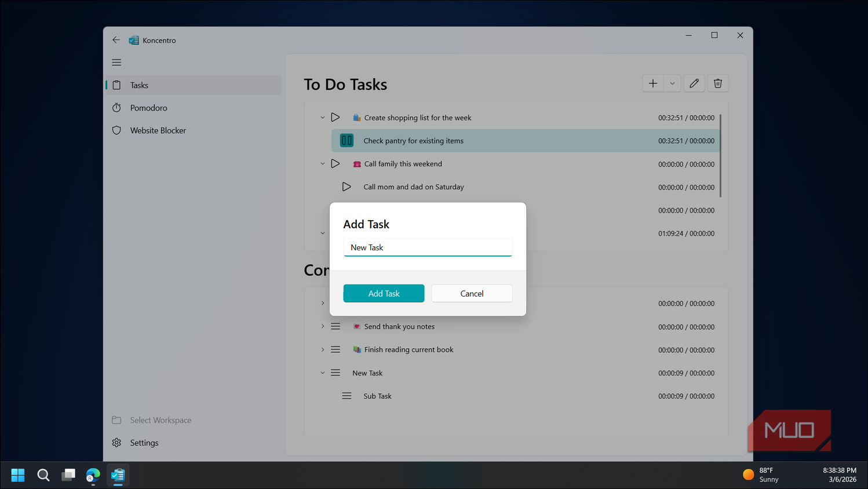868x489 pixels.
Task: Click the plus icon to add a task
Action: (653, 83)
